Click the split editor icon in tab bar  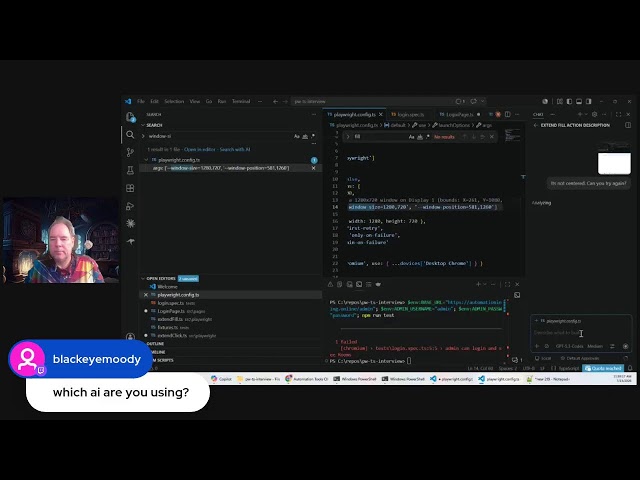507,114
